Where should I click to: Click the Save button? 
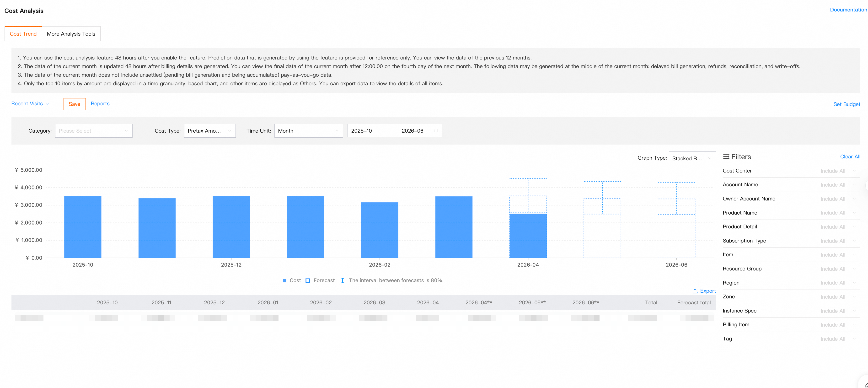[75, 104]
